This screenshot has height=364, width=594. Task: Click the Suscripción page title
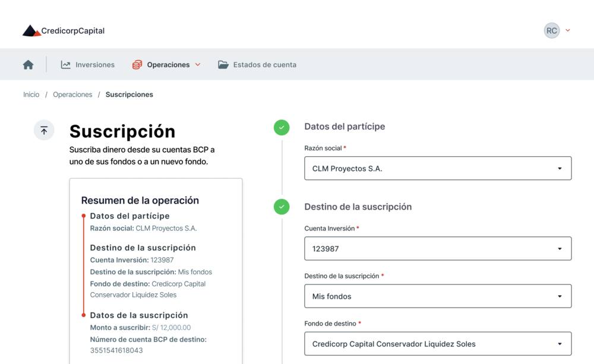tap(122, 131)
